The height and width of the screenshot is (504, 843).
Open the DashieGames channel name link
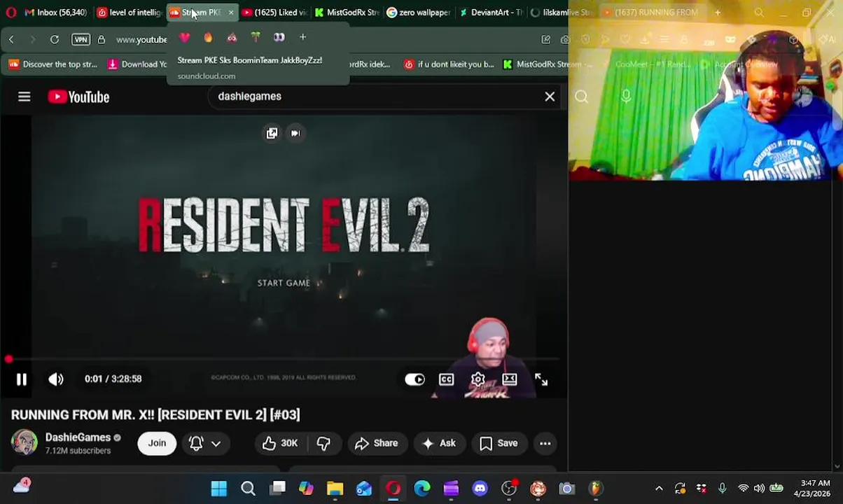point(78,437)
